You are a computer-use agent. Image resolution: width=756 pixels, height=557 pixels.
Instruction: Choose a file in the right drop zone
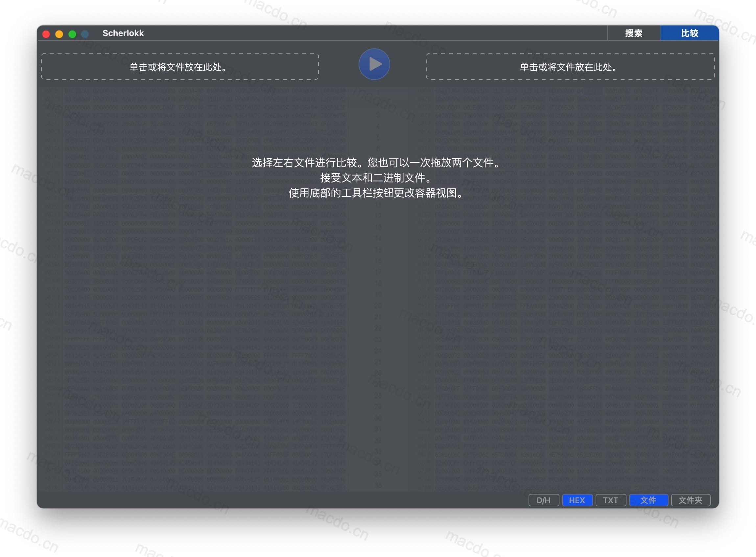570,66
